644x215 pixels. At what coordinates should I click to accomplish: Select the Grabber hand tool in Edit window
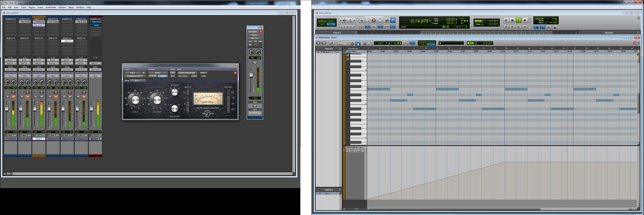coord(380,20)
